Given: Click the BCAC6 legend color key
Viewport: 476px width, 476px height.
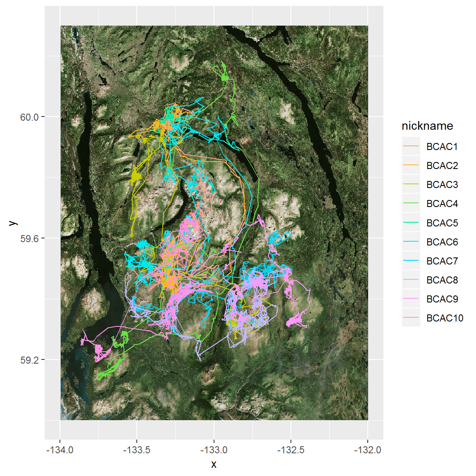Looking at the screenshot, I should [x=411, y=242].
